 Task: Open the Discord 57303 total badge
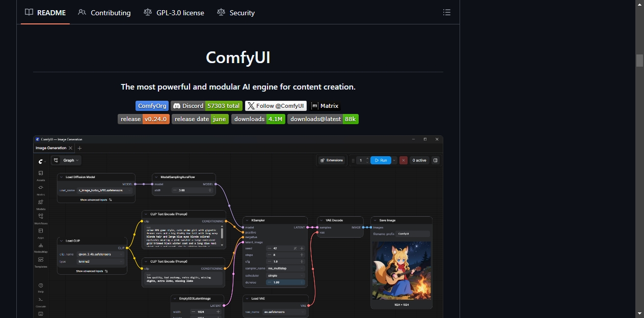click(206, 106)
